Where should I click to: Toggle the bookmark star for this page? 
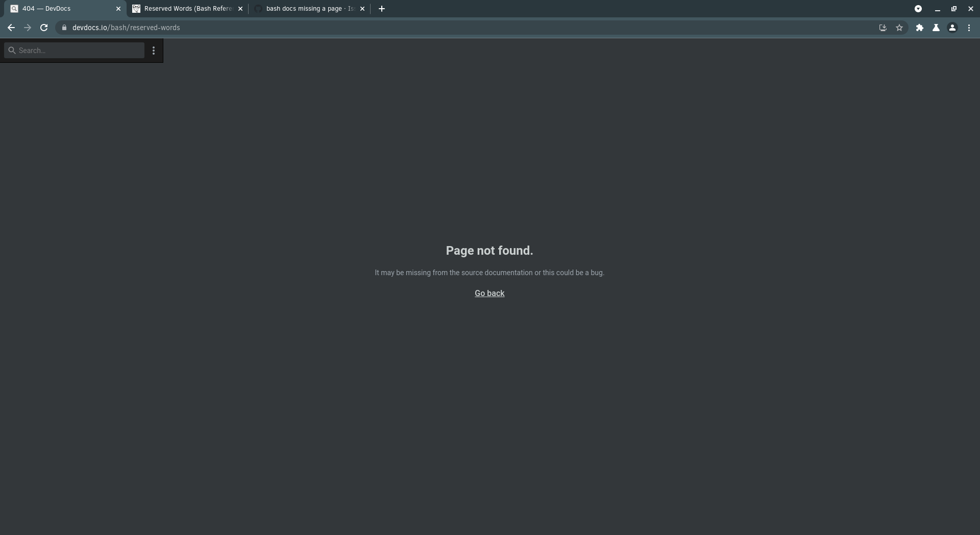click(x=899, y=28)
